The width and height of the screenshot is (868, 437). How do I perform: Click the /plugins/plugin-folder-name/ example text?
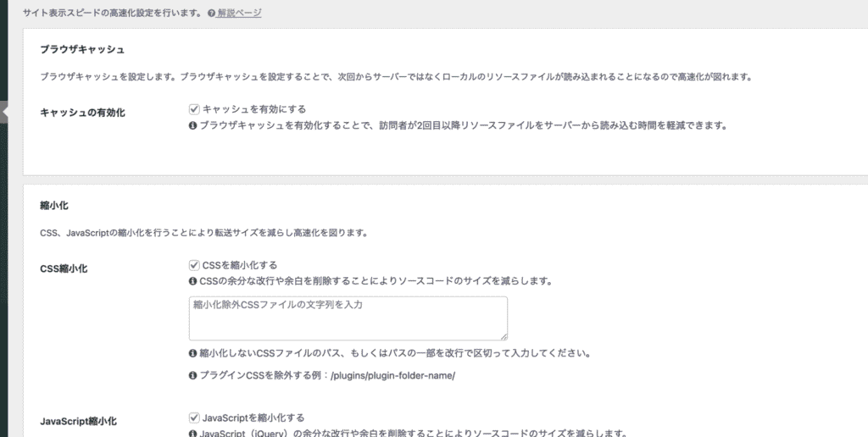pos(392,376)
